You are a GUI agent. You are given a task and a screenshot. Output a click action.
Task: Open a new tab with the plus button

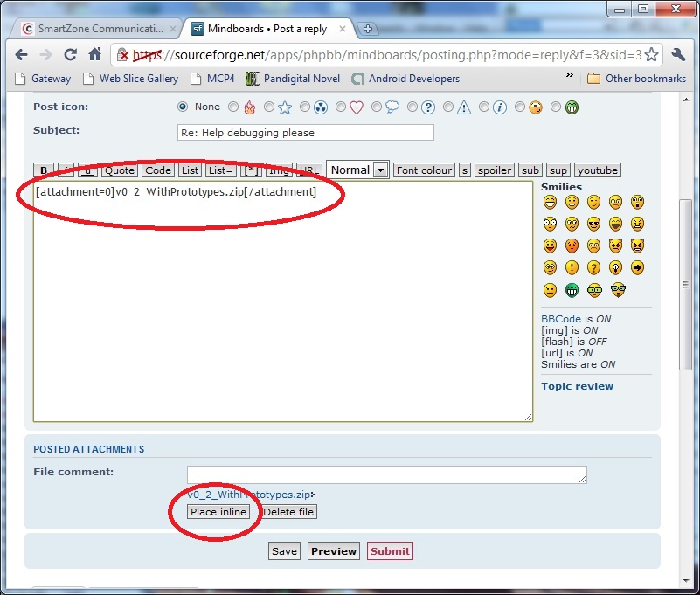pos(368,29)
